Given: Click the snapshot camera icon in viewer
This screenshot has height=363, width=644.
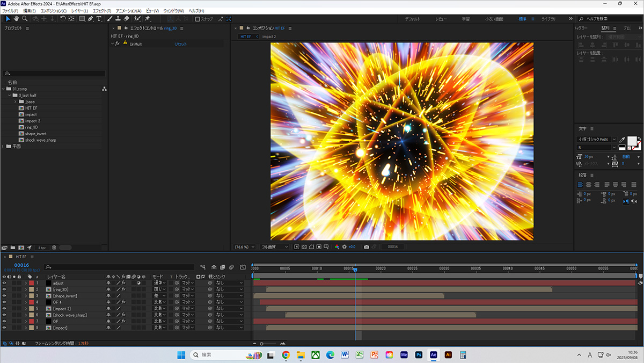Looking at the screenshot, I should coord(366,247).
